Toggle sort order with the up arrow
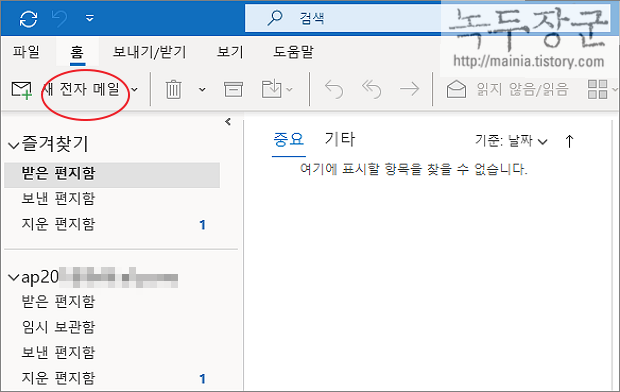620x392 pixels. coord(569,141)
